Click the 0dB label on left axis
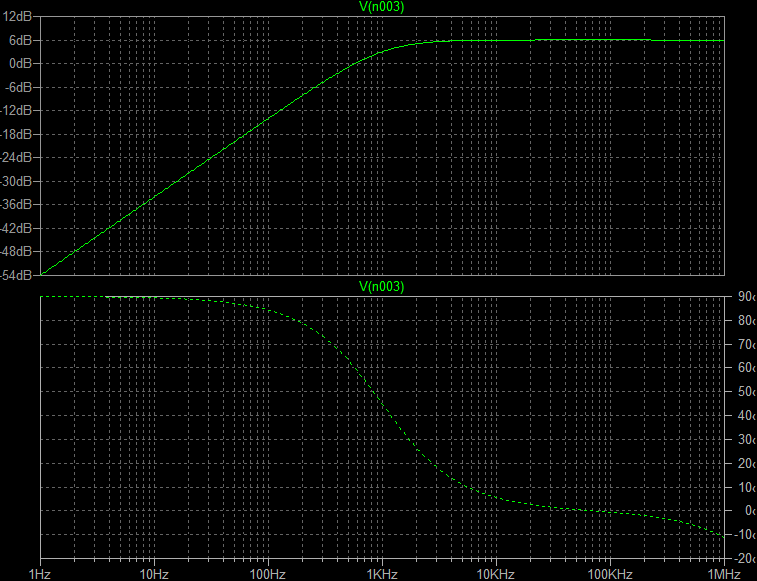 click(23, 63)
